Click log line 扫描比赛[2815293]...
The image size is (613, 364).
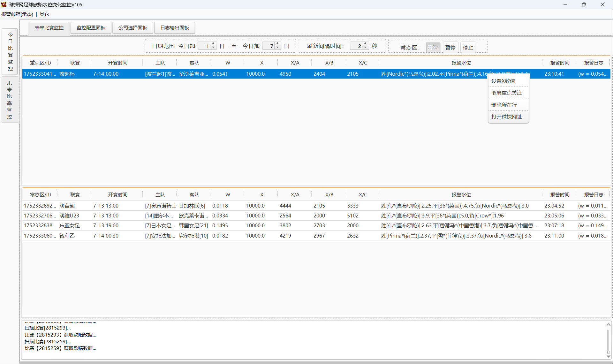48,328
